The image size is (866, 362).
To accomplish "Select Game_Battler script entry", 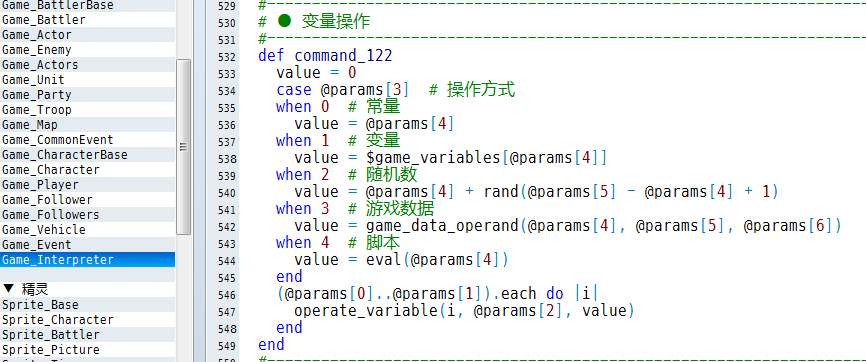I will 87,20.
